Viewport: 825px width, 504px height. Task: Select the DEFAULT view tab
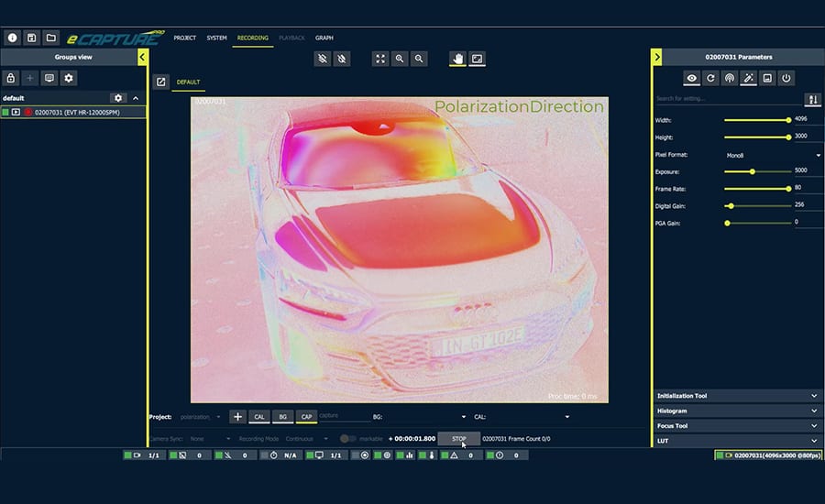coord(188,82)
